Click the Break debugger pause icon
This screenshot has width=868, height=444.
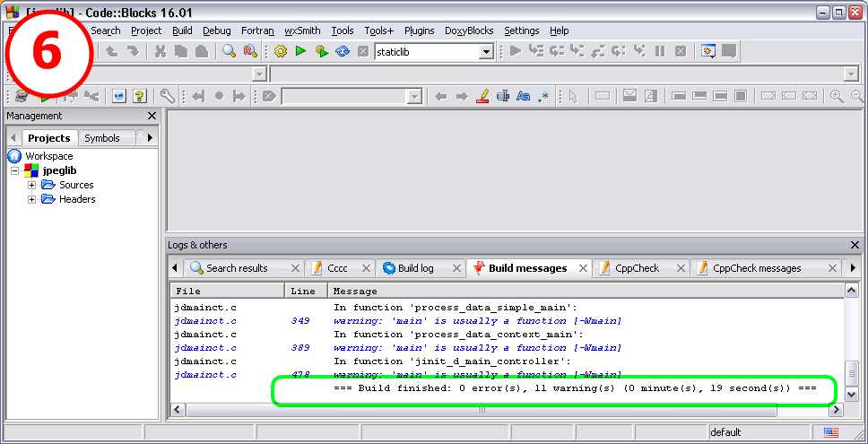click(x=660, y=51)
